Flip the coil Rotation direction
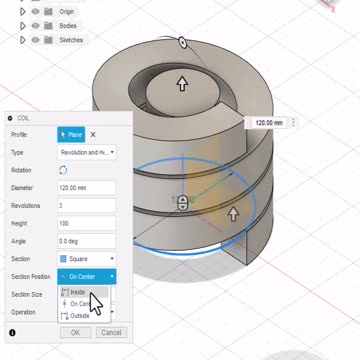The image size is (360, 360). point(63,170)
